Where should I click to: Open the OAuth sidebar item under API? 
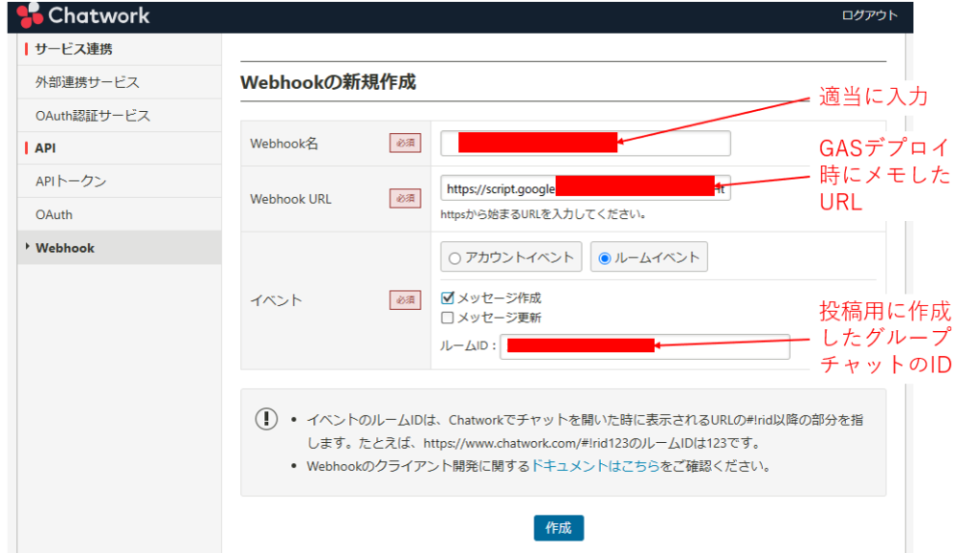pyautogui.click(x=54, y=214)
